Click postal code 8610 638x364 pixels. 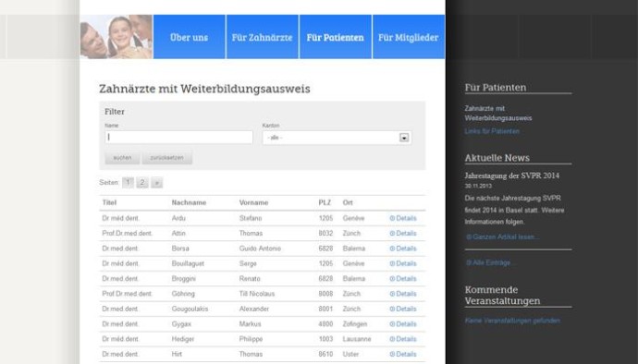(x=325, y=354)
